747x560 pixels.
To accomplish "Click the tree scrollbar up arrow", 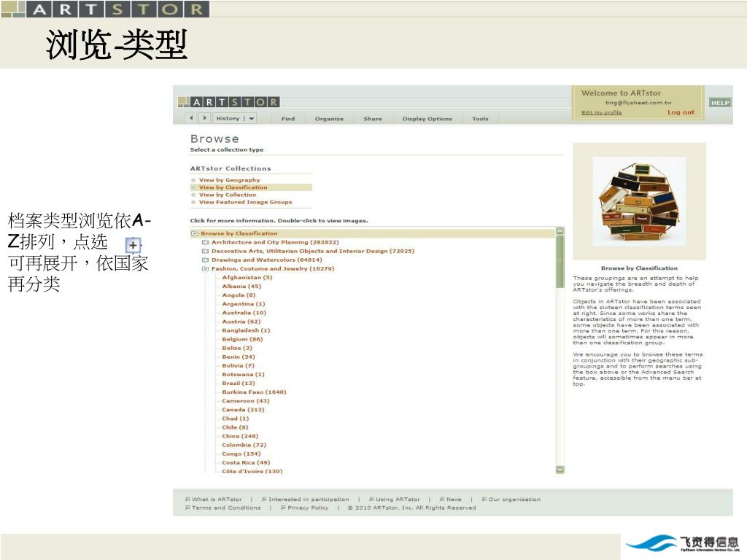I will [560, 231].
